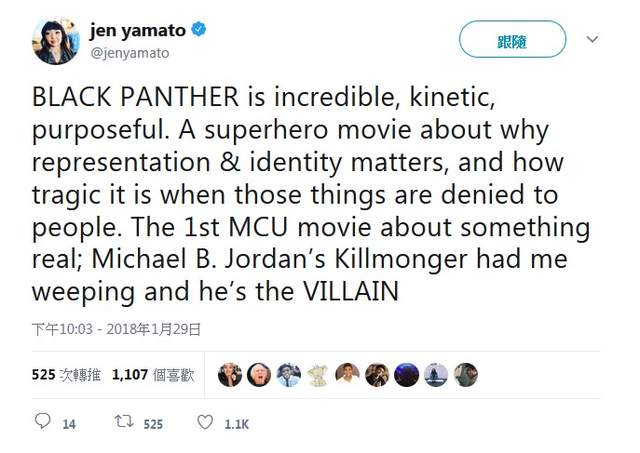View the 525 次轉推 retweets list
Screen dimensions: 640x453
65,375
